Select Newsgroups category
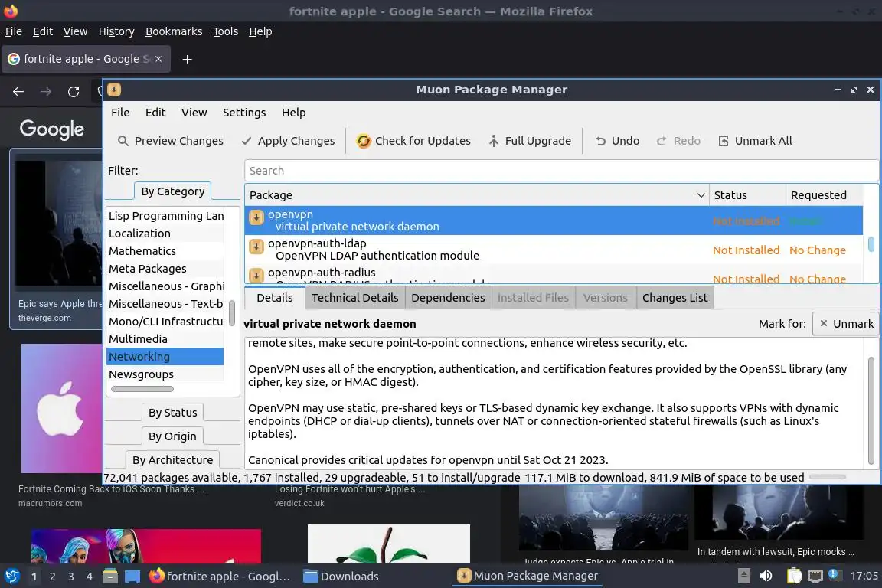882x588 pixels. (x=165, y=374)
